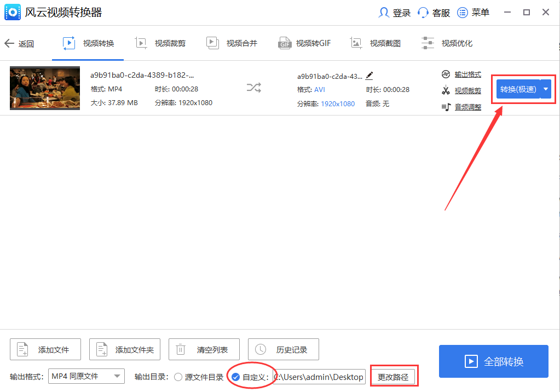The image size is (560, 392).
Task: Open the MP4 同原文件 output format dropdown
Action: (86, 377)
